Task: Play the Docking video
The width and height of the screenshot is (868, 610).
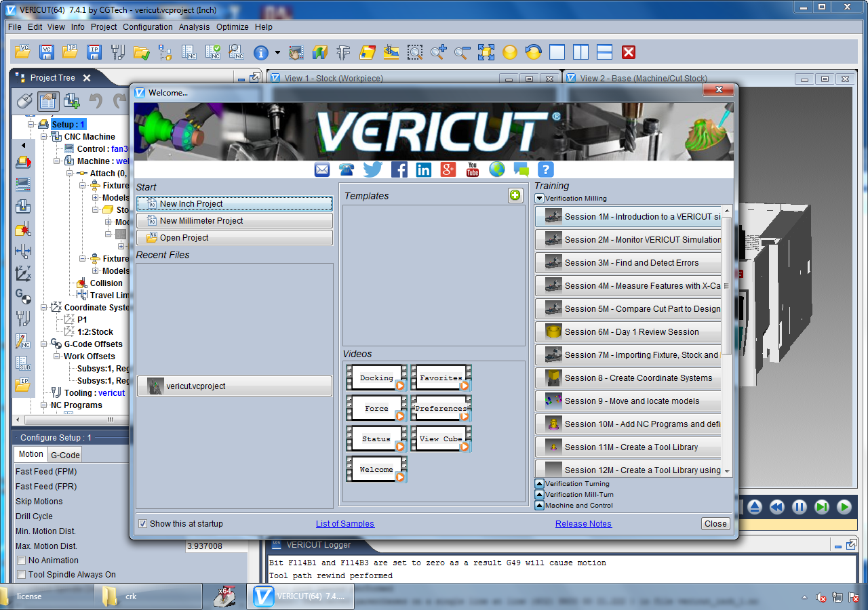Action: tap(376, 378)
